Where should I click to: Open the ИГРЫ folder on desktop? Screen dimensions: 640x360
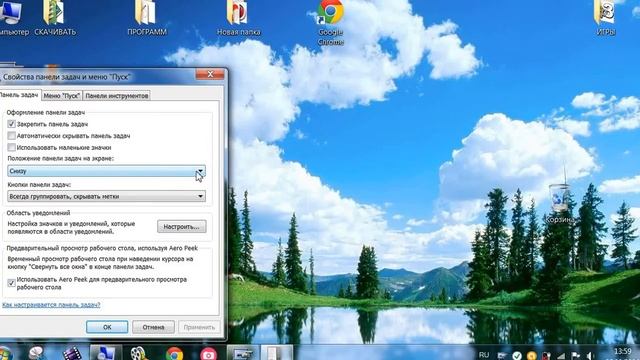pyautogui.click(x=605, y=17)
